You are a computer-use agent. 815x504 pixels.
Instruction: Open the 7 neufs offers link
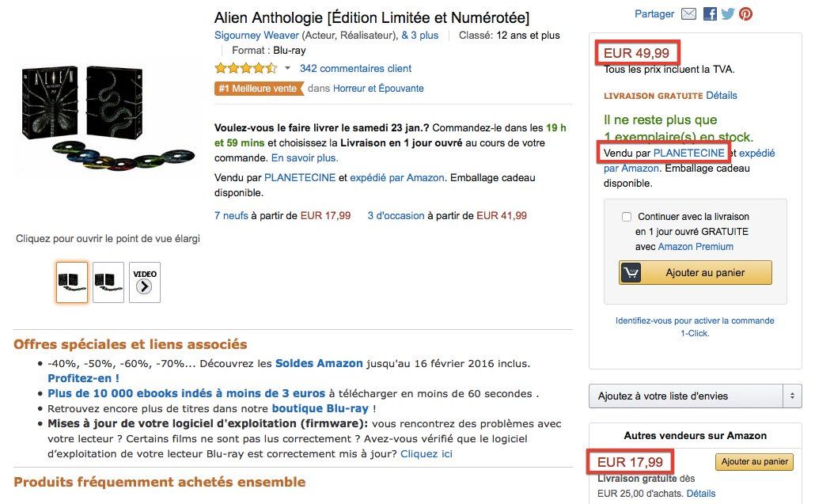[231, 215]
